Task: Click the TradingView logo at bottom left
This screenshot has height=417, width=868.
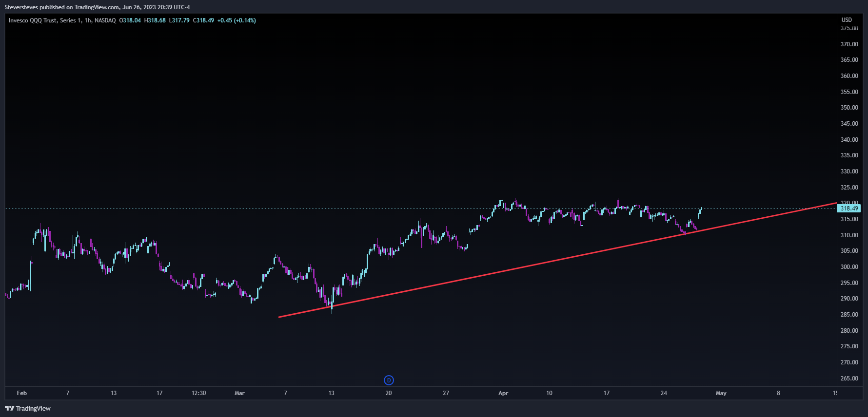Action: [28, 408]
